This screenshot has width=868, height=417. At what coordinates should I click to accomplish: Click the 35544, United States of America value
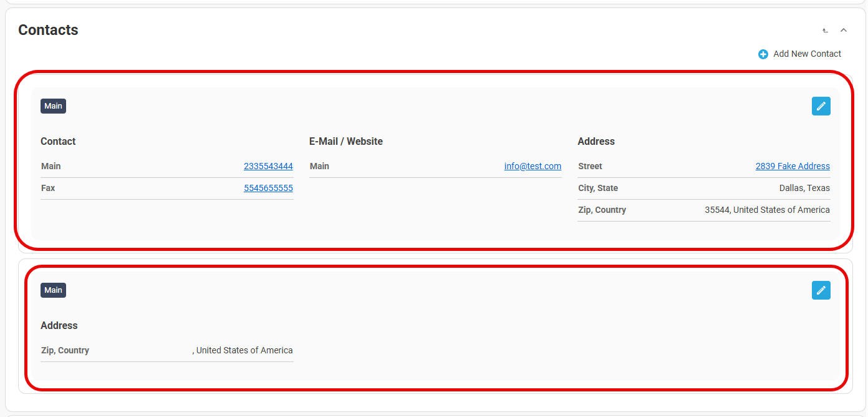pos(767,210)
